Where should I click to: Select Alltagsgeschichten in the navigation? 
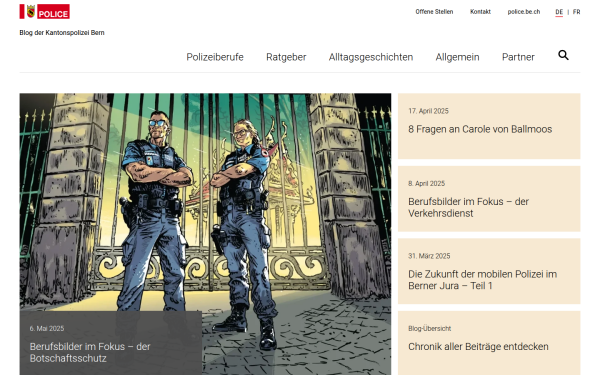pyautogui.click(x=371, y=57)
